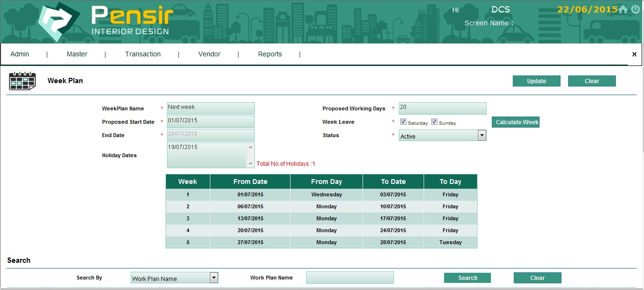Toggle the Sunday week leave checkbox
Screen dimensions: 644x290
tap(434, 122)
